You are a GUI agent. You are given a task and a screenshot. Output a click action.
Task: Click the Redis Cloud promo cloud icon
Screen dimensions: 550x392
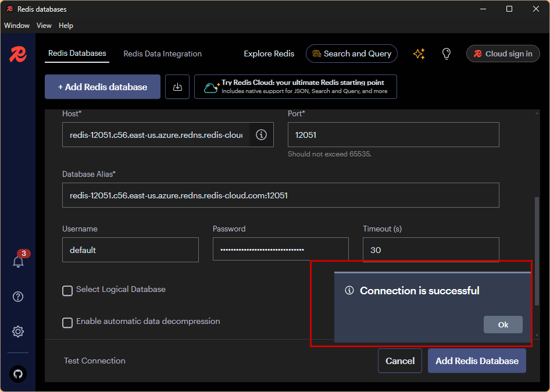[212, 87]
